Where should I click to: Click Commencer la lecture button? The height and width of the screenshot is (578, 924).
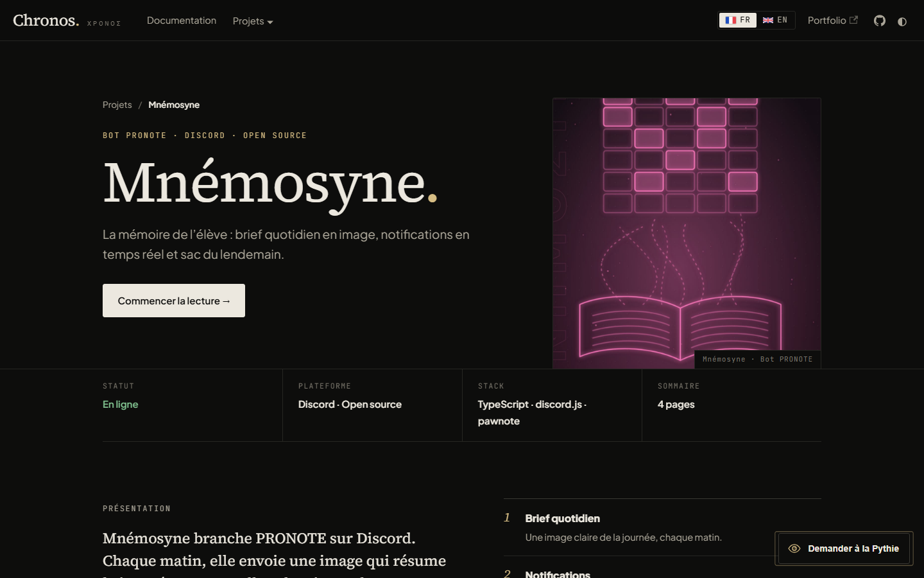[174, 301]
